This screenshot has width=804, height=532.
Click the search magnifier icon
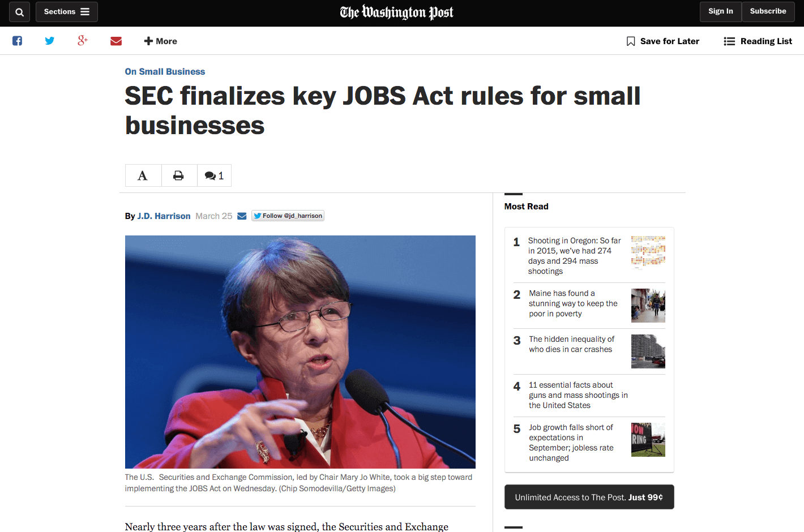(19, 12)
